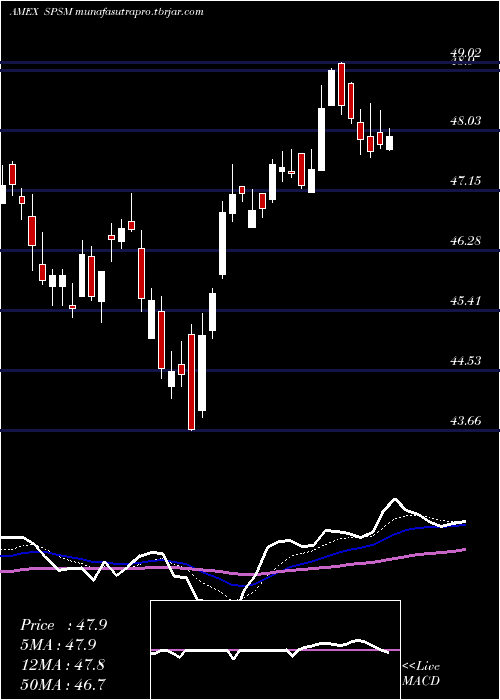This screenshot has height=700, width=500.
Task: Click the Price : 47.9 readout
Action: coord(63,625)
